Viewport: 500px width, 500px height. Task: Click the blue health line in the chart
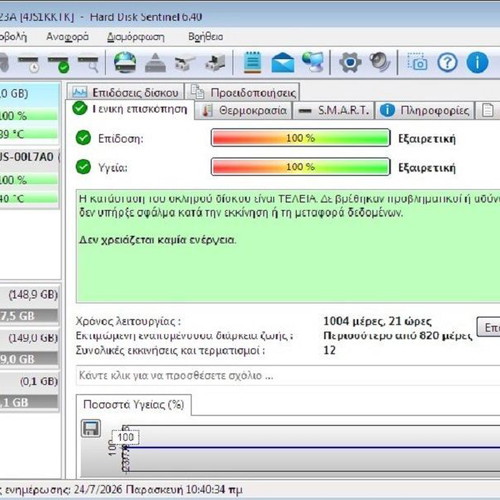313,447
